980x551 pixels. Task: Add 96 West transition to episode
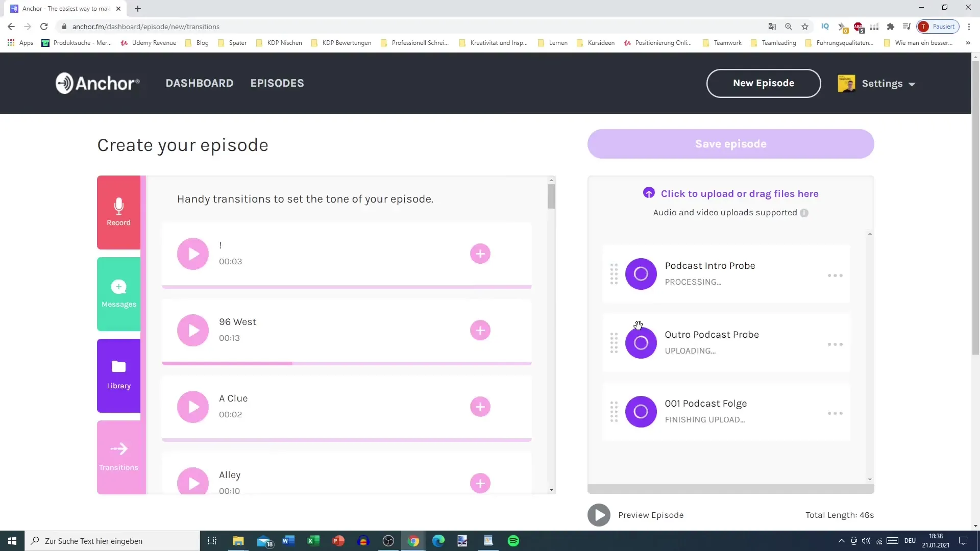[480, 330]
